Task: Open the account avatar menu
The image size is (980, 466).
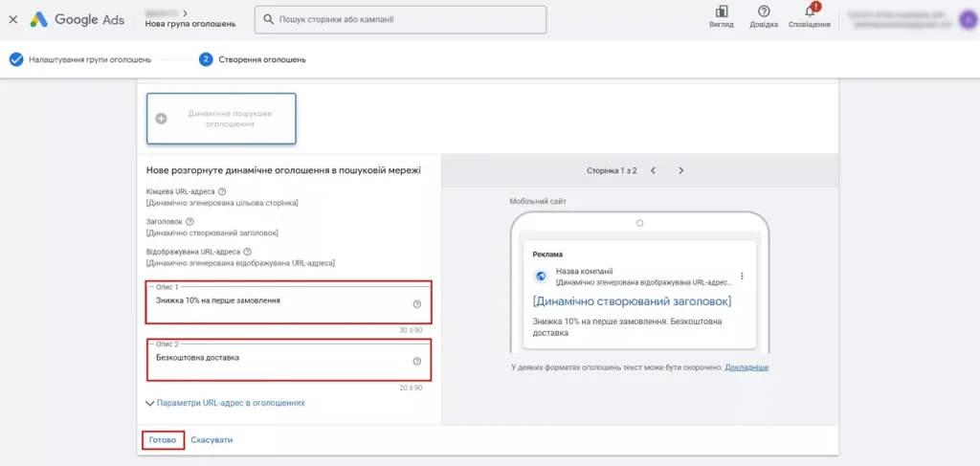Action: coord(967,20)
